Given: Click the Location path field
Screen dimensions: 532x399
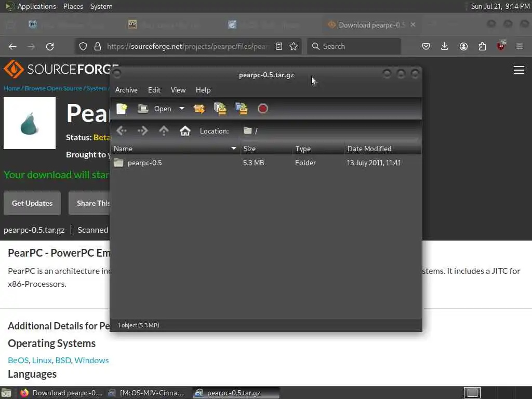Looking at the screenshot, I should 330,131.
